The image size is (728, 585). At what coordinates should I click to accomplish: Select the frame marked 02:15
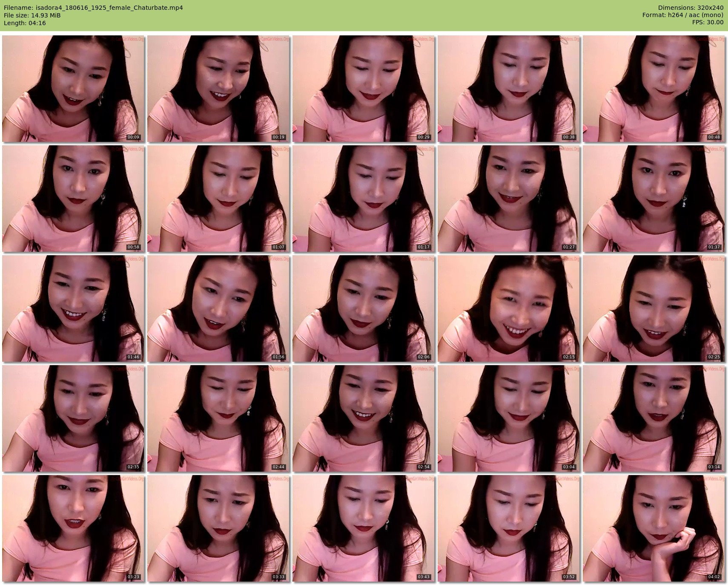509,308
